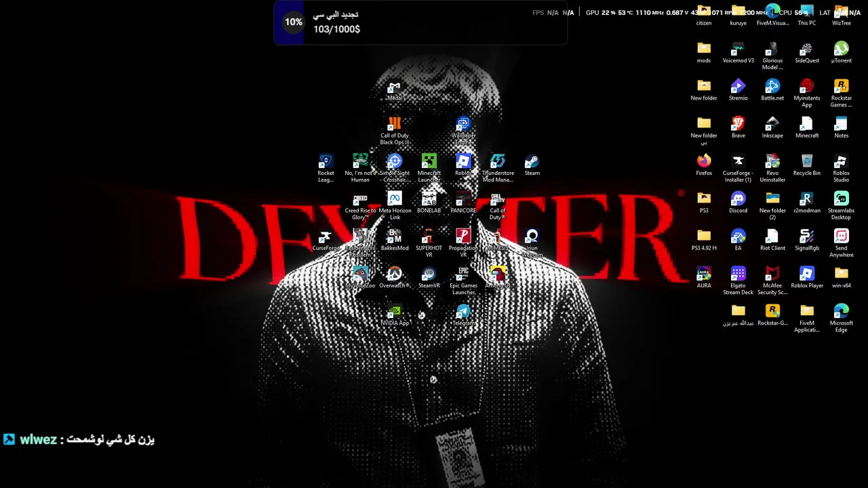Viewport: 868px width, 488px height.
Task: Launch SUPERHOT VR
Action: 429,243
